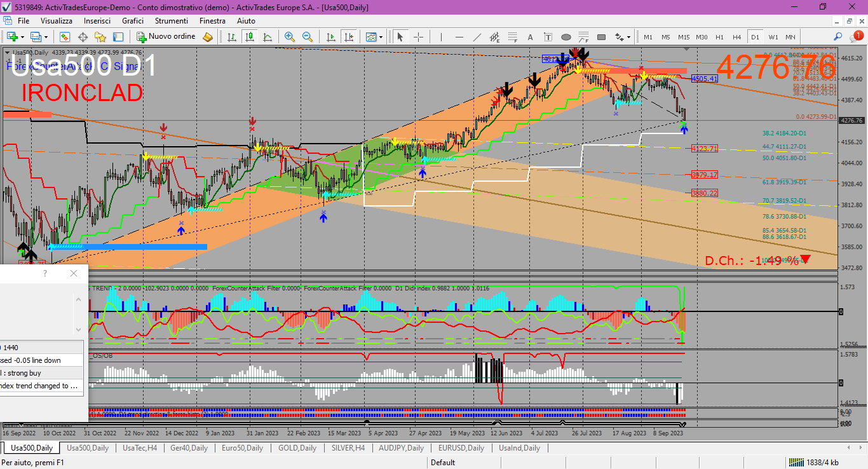Open the Arrows objects icon
The width and height of the screenshot is (868, 469).
pos(620,37)
